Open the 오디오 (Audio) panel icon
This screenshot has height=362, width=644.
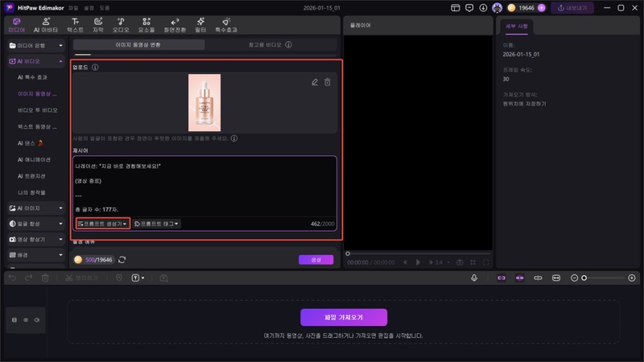(121, 24)
